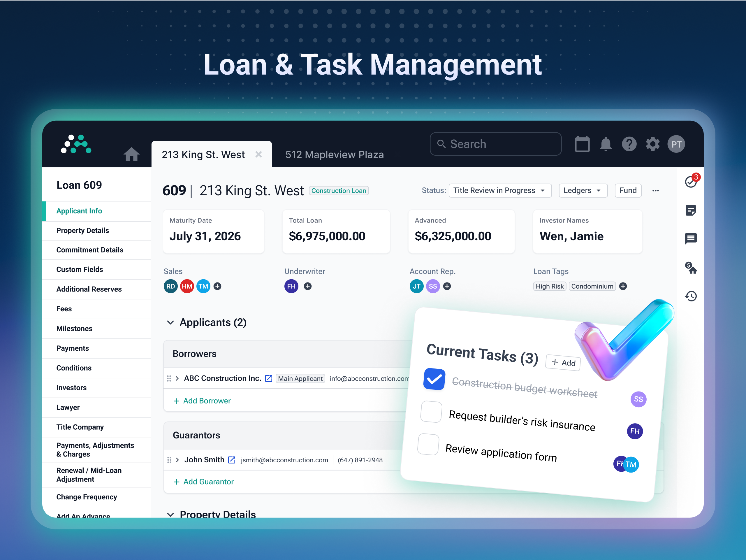Open the Ledgers dropdown
Screen dimensions: 746x560
pos(583,191)
